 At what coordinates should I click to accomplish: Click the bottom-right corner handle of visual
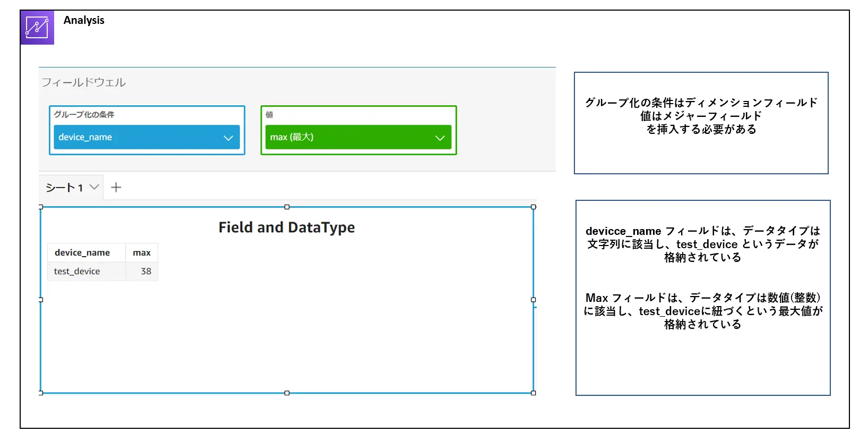point(534,393)
